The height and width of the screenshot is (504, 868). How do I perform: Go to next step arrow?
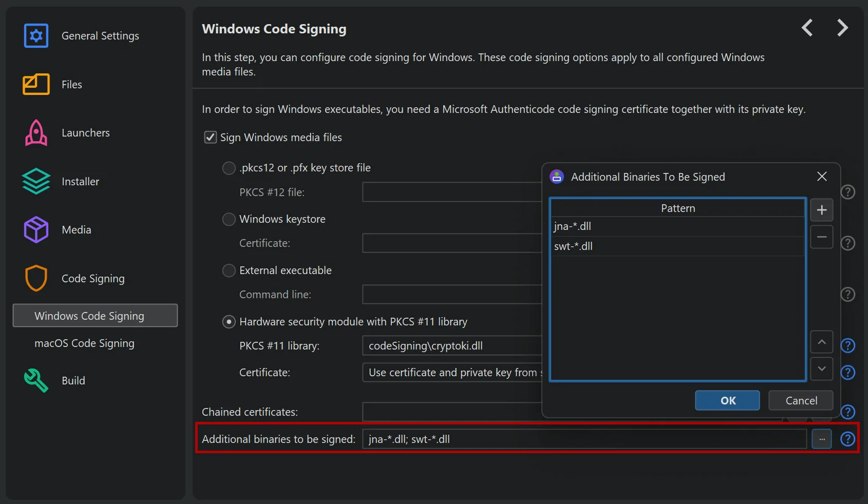(842, 28)
